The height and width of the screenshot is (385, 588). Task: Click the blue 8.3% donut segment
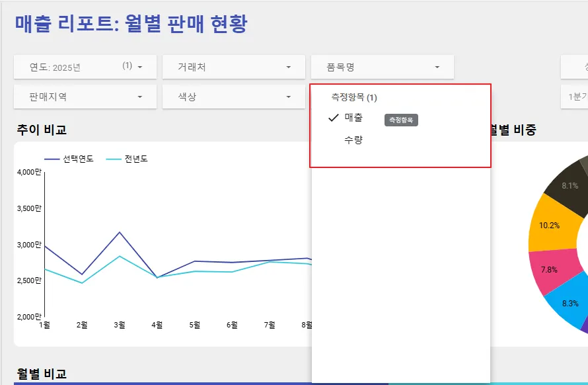tap(570, 302)
